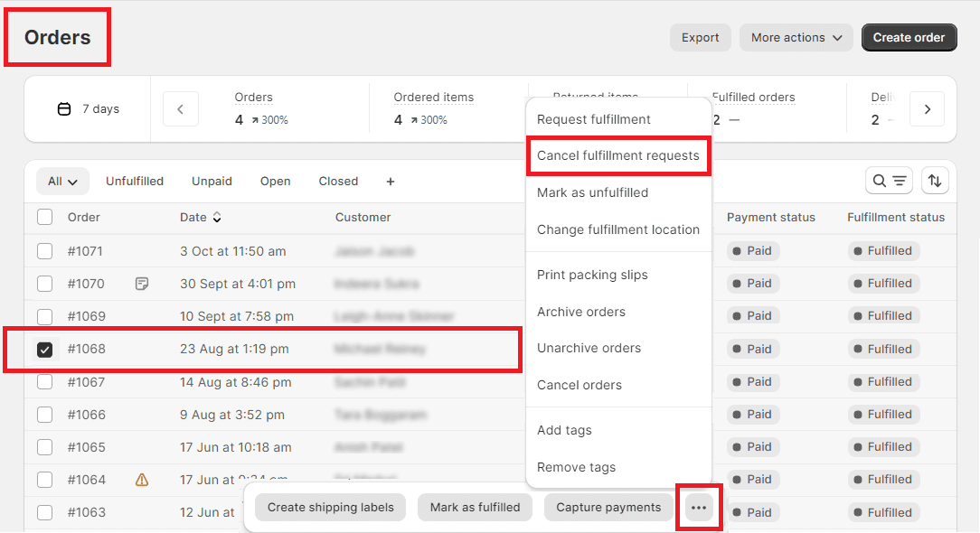The height and width of the screenshot is (533, 980).
Task: Expand the All views dropdown
Action: (x=62, y=182)
